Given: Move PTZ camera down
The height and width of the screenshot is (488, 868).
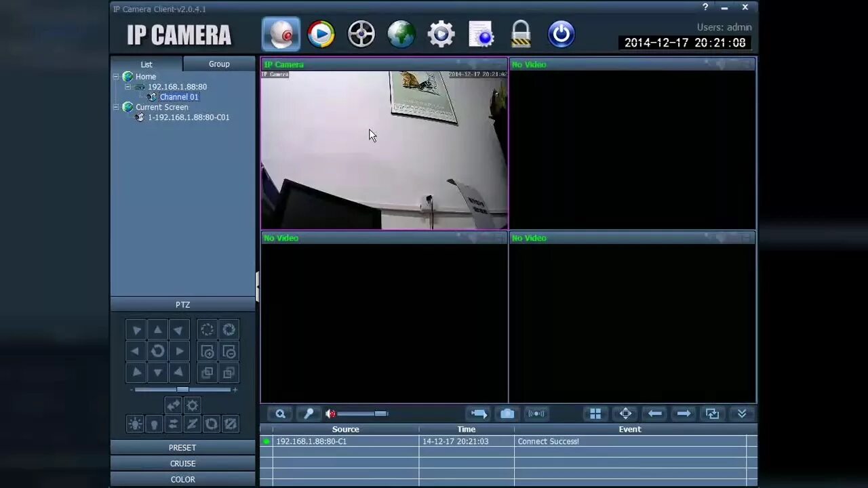Looking at the screenshot, I should (157, 372).
